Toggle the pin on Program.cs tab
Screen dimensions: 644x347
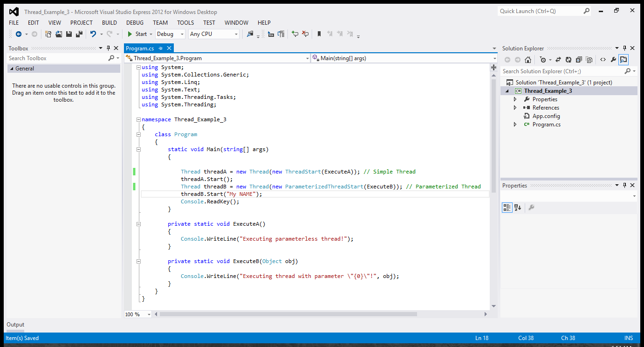pos(160,48)
